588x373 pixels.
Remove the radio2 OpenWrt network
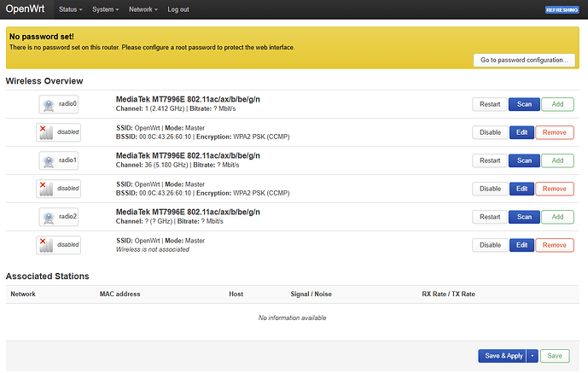(x=555, y=245)
